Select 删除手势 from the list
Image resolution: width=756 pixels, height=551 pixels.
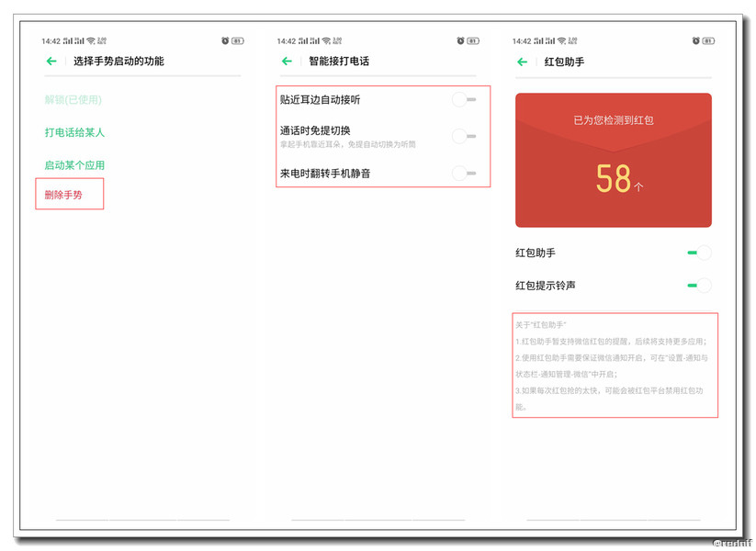pos(68,195)
